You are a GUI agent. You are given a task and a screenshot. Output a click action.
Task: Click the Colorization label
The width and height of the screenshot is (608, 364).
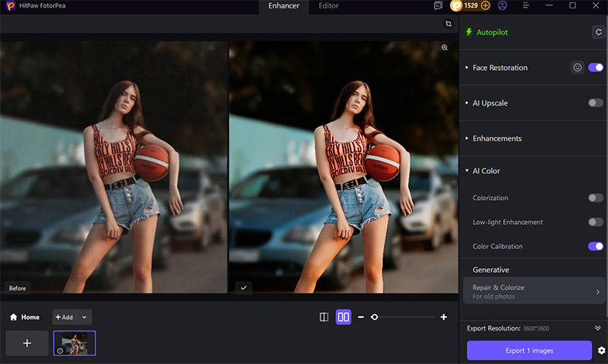click(490, 198)
